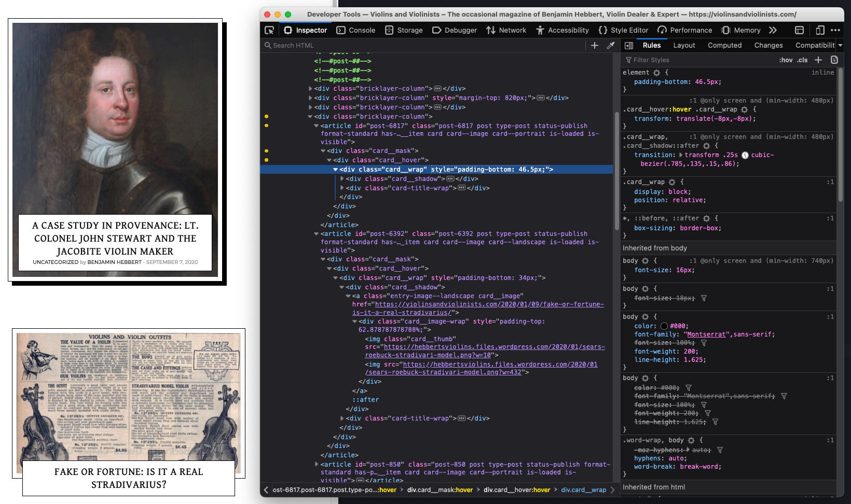This screenshot has width=851, height=504.
Task: Click highlighter icon for *, ::before rule
Action: pyautogui.click(x=706, y=218)
